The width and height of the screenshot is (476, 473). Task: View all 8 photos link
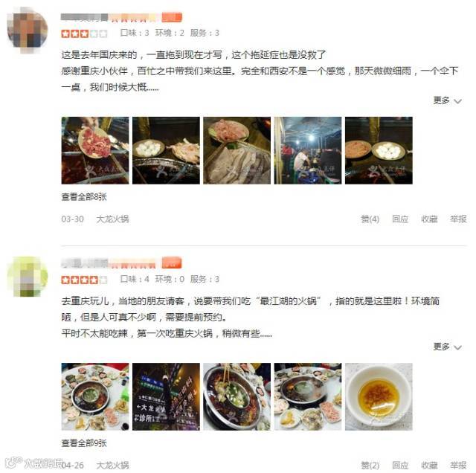click(84, 197)
